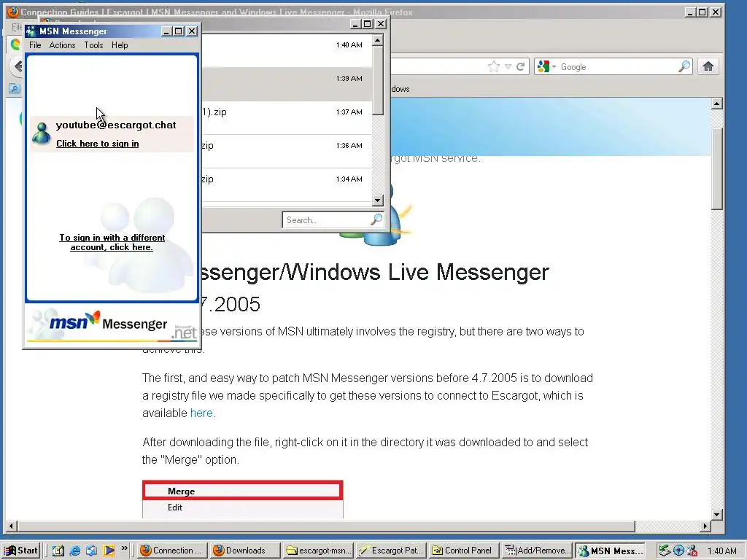Click the Firefox Home button
747x560 pixels.
(x=708, y=66)
